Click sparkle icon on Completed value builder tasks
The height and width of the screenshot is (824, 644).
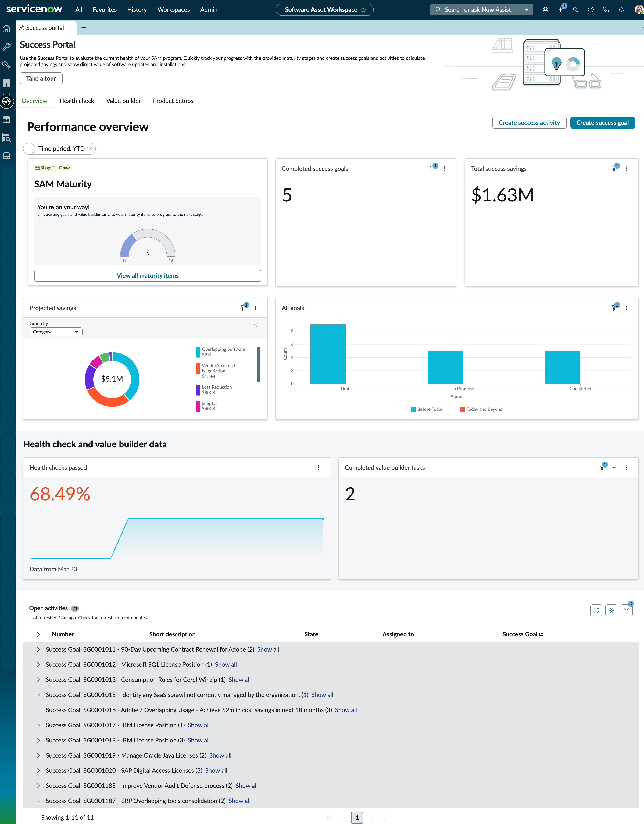coord(614,467)
